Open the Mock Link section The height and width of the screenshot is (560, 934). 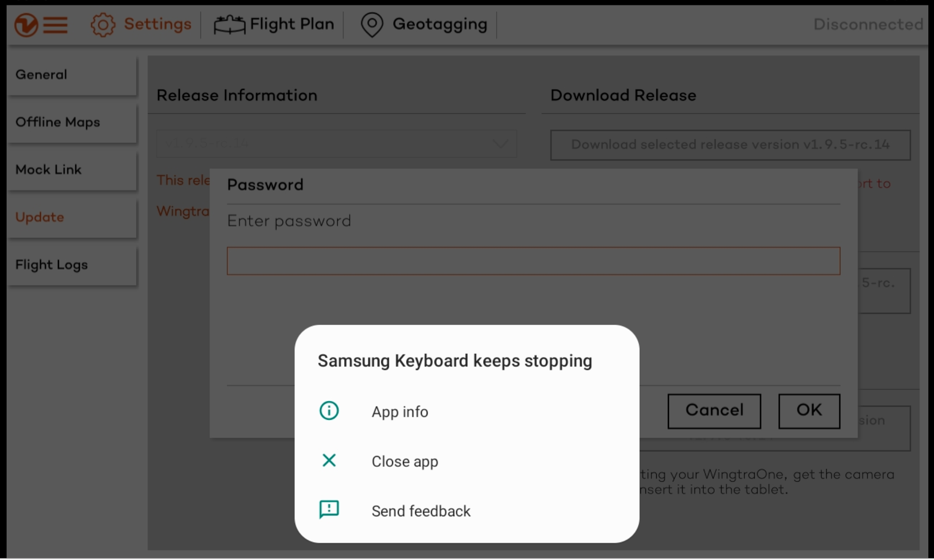72,170
